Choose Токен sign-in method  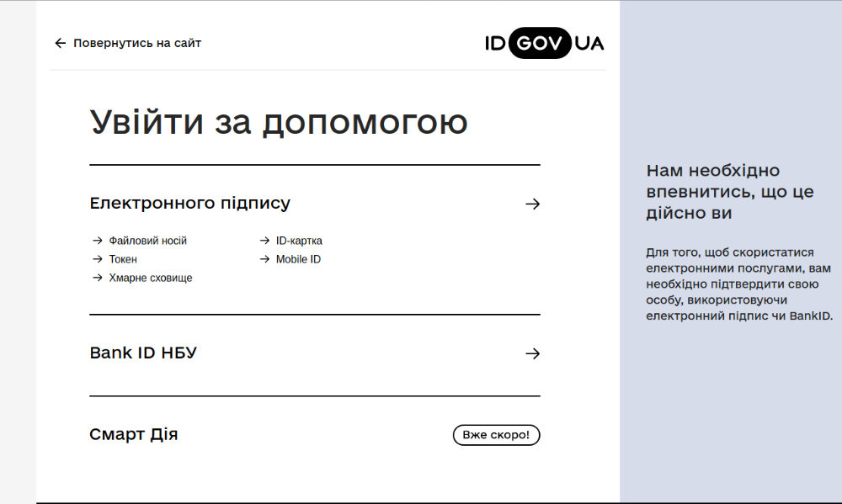pyautogui.click(x=123, y=259)
